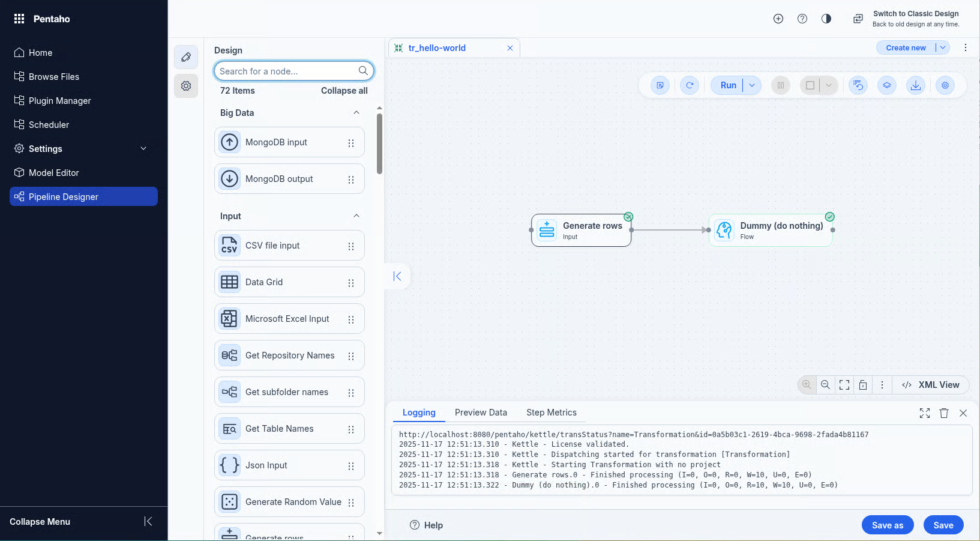Click the note icon in the canvas toolbar
980x541 pixels.
pyautogui.click(x=660, y=85)
